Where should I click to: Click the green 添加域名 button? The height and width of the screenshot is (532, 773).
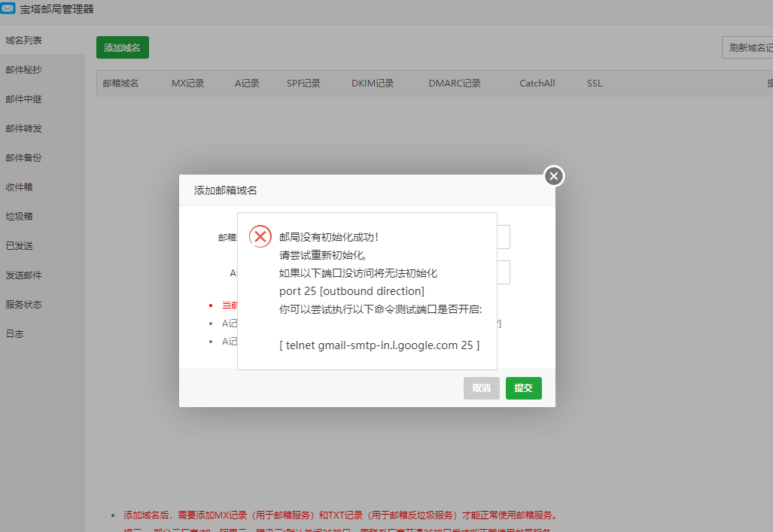(122, 47)
